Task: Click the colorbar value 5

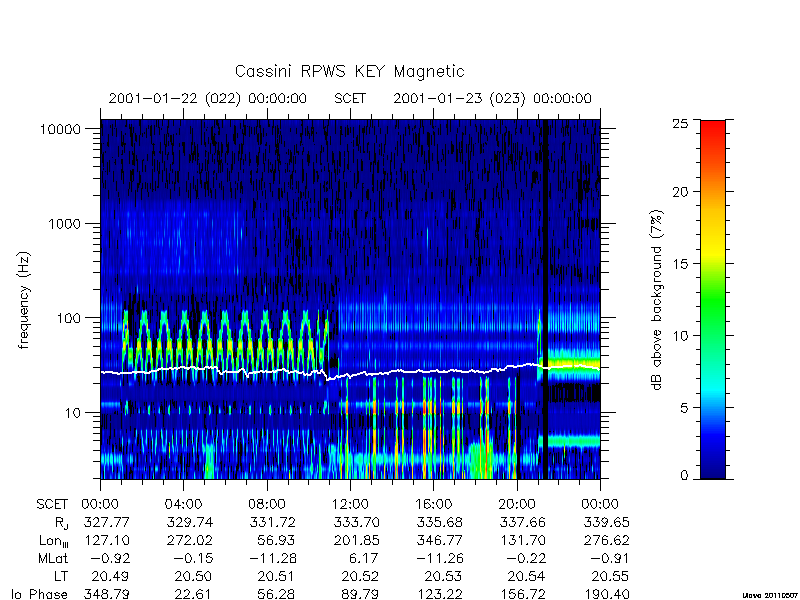Action: tap(684, 408)
